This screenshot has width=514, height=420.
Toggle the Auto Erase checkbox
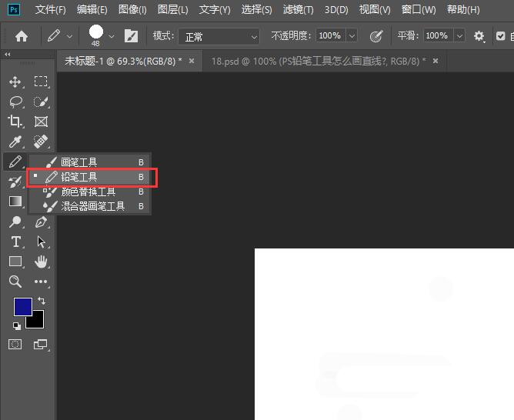(501, 35)
